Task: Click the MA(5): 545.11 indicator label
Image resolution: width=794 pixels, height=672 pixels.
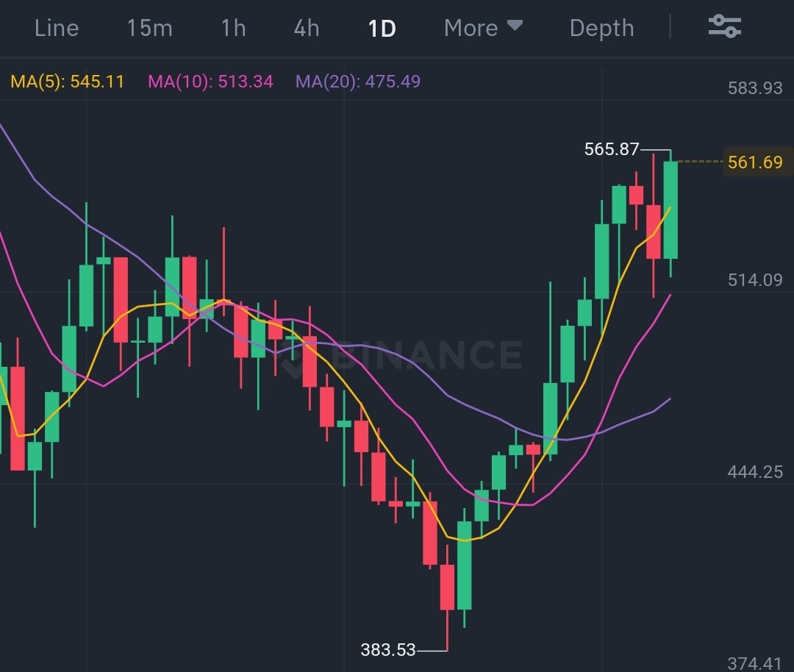Action: [x=68, y=82]
